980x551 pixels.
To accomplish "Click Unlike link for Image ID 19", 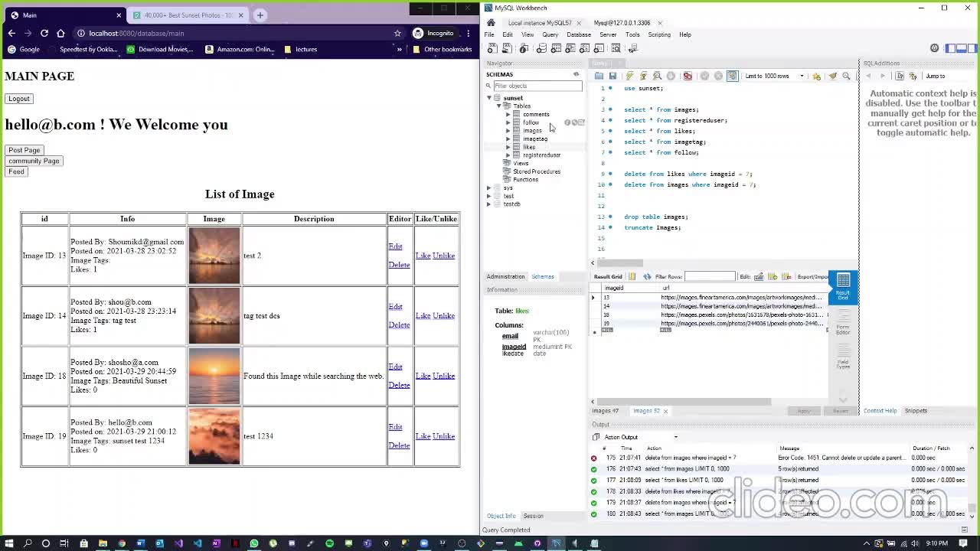I will 443,436.
